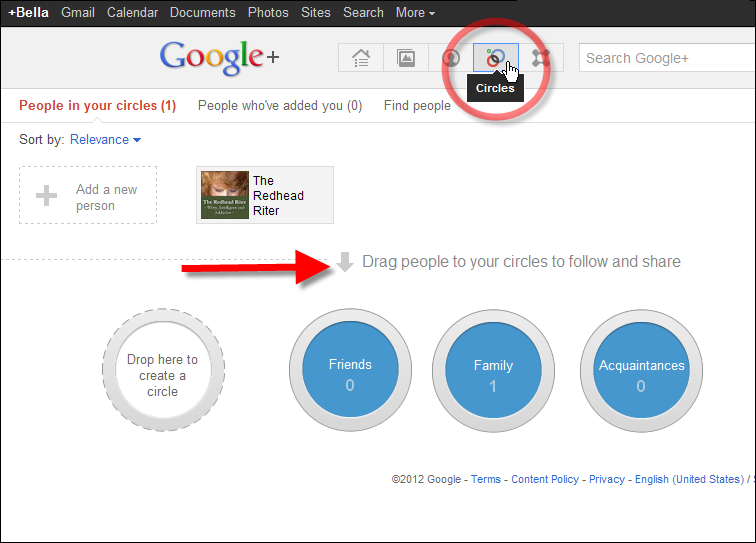
Task: Open the Sort by Relevance dropdown
Action: (x=105, y=139)
